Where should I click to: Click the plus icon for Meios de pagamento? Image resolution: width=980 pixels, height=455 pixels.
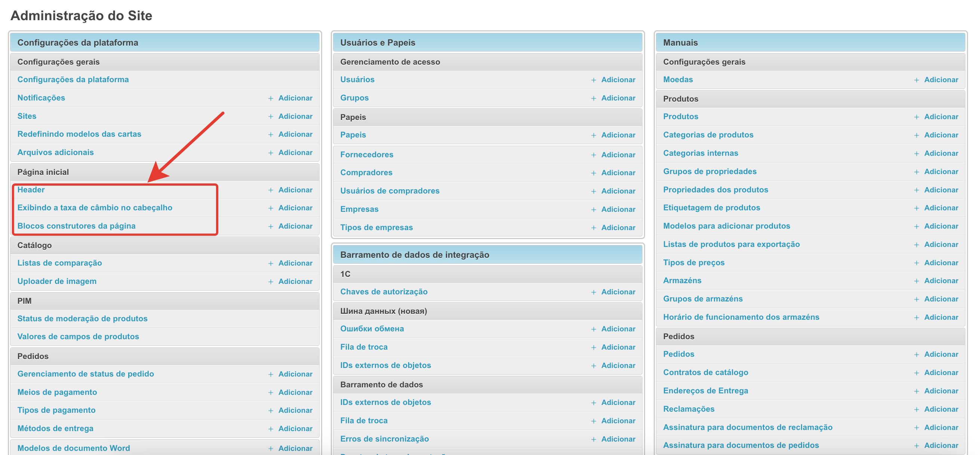[271, 392]
